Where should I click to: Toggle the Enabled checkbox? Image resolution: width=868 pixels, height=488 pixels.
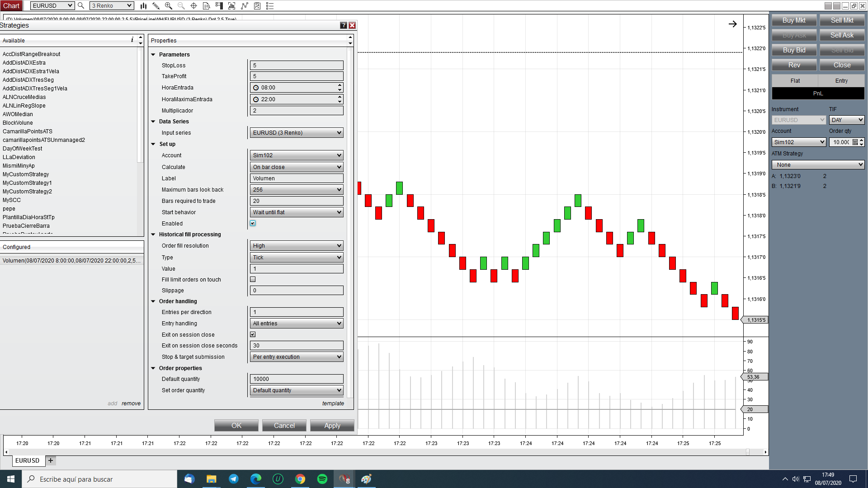pyautogui.click(x=253, y=223)
